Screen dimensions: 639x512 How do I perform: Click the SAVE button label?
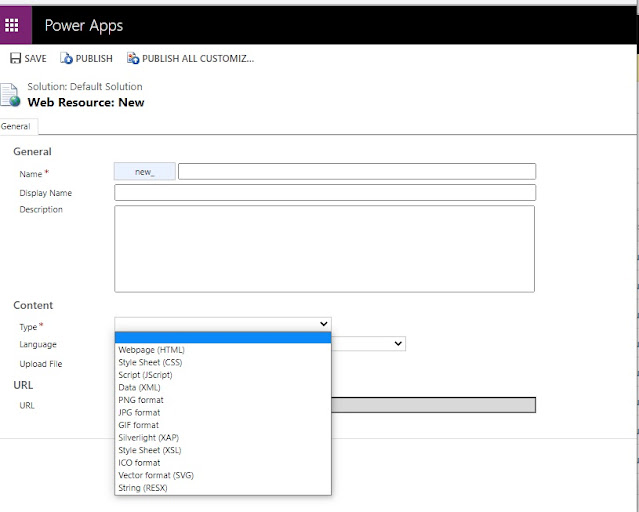(35, 59)
